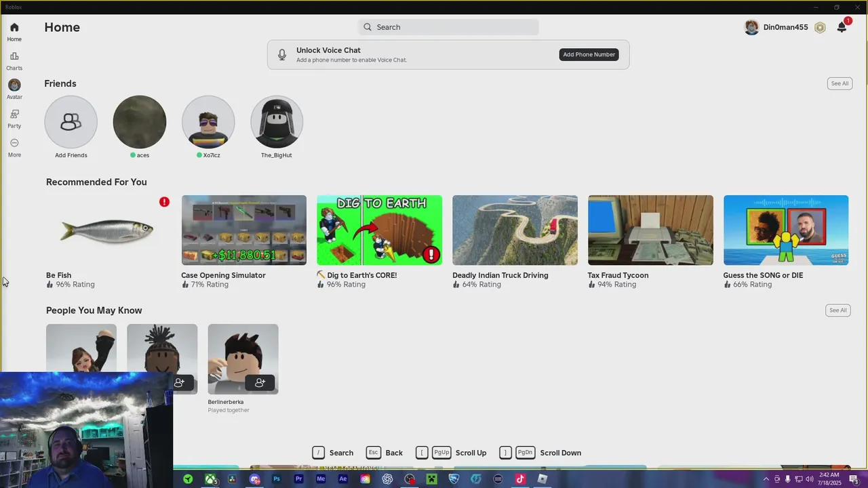Open Premiere Pro from the taskbar

(x=298, y=479)
